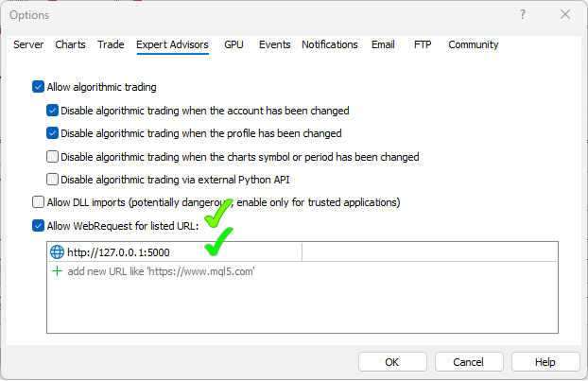
Task: Click the Help button
Action: [545, 362]
